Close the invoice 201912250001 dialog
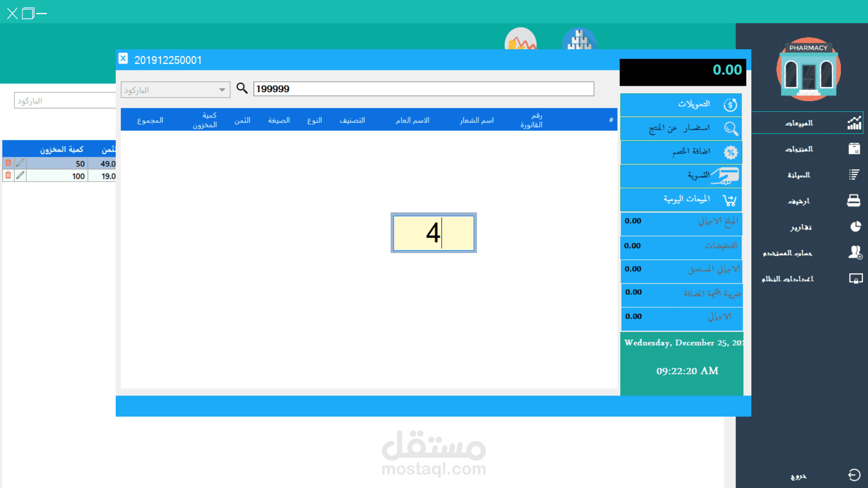868x488 pixels. coord(123,59)
